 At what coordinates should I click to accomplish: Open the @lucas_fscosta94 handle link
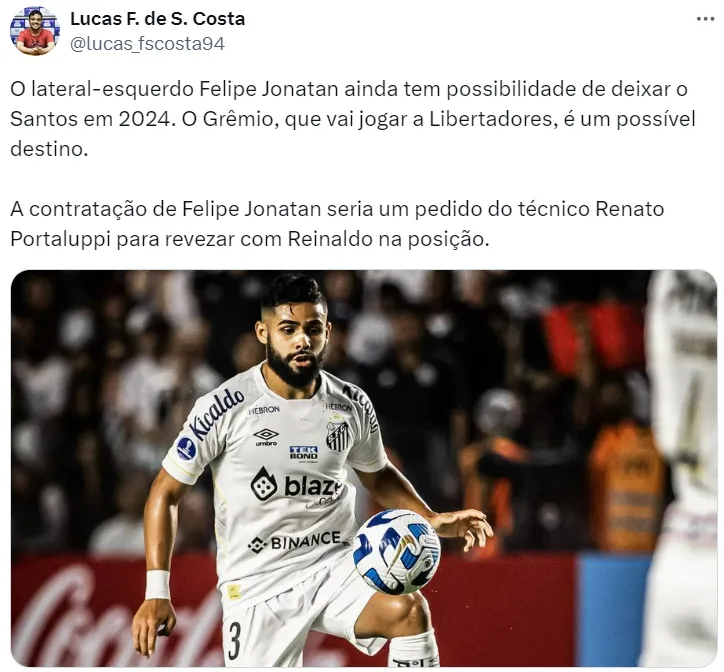147,44
